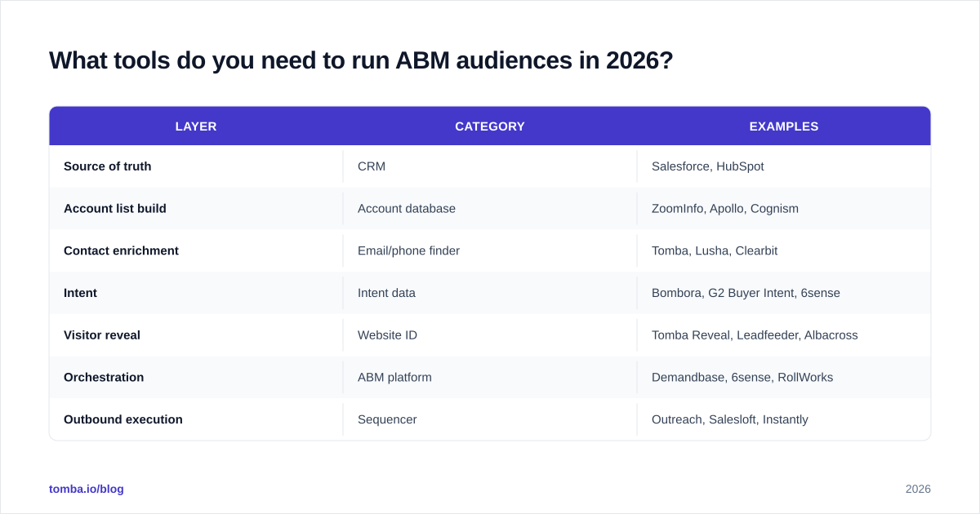
Task: Click the CATEGORY column header
Action: coord(490,126)
